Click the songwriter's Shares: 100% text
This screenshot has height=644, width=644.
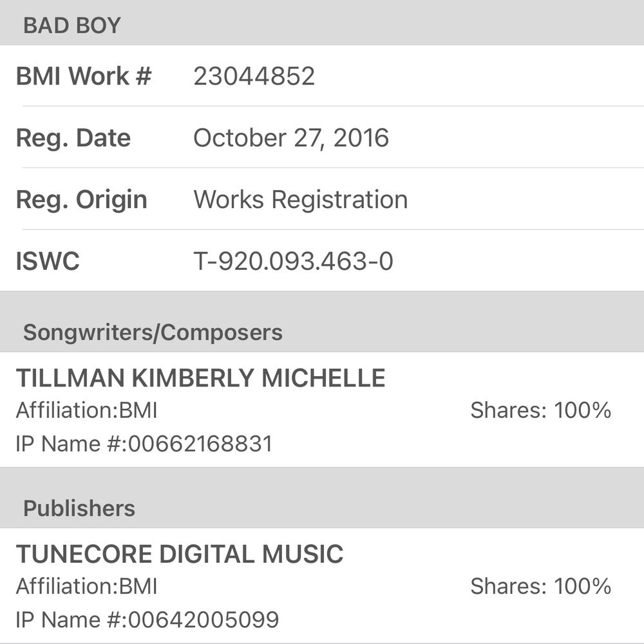pyautogui.click(x=540, y=410)
